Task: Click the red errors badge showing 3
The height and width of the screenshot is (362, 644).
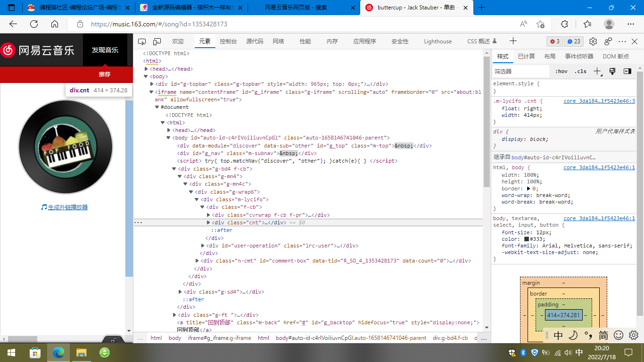Action: tap(555, 41)
